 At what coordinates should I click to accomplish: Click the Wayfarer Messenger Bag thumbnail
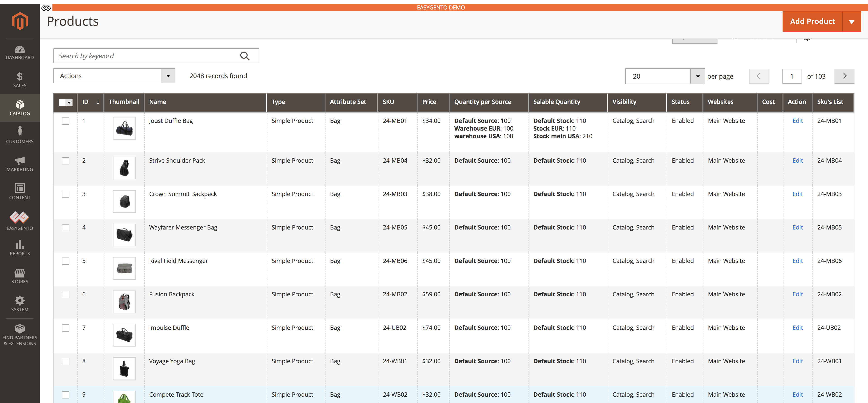point(124,235)
